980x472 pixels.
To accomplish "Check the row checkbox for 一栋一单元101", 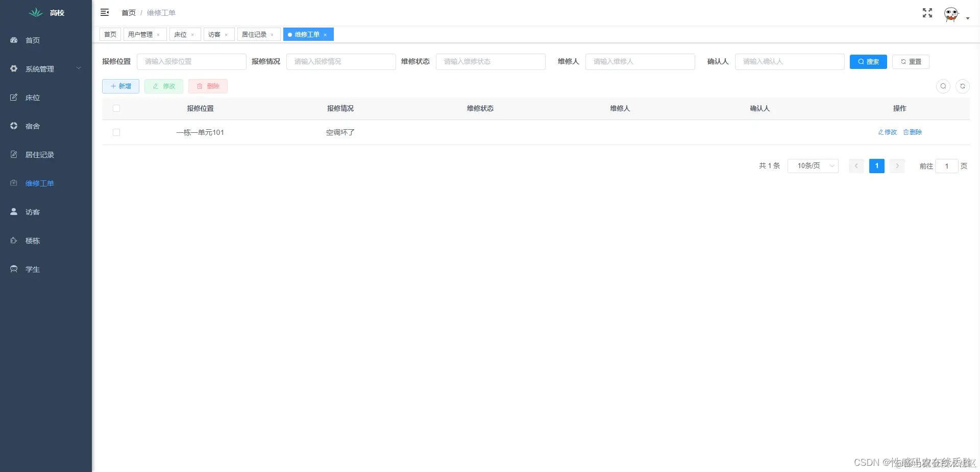I will click(x=116, y=132).
